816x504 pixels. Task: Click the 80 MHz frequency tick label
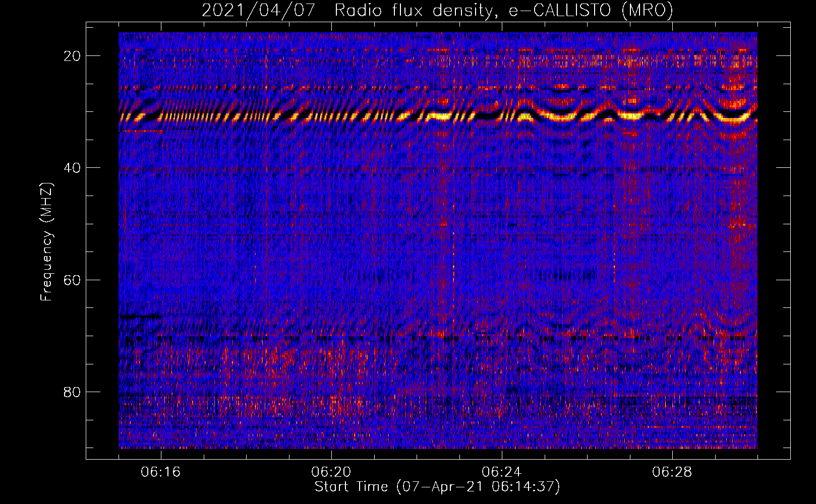click(72, 392)
